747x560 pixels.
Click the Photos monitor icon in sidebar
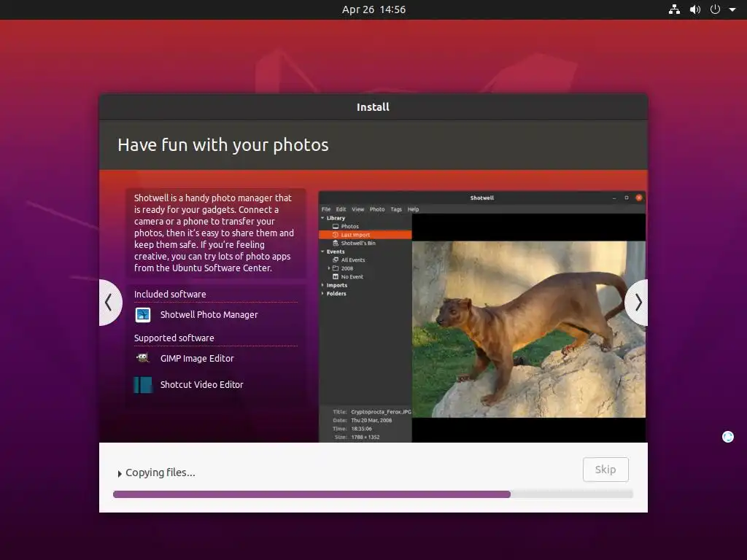pos(336,227)
